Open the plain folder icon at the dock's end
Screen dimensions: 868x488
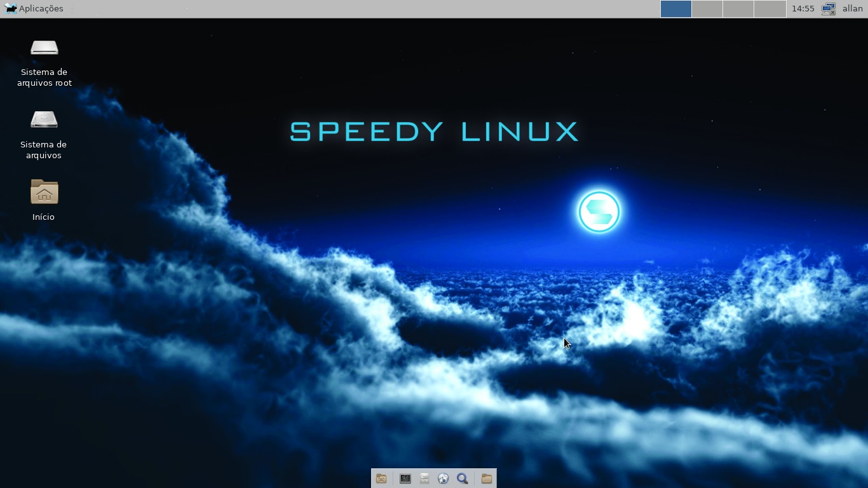[x=486, y=478]
